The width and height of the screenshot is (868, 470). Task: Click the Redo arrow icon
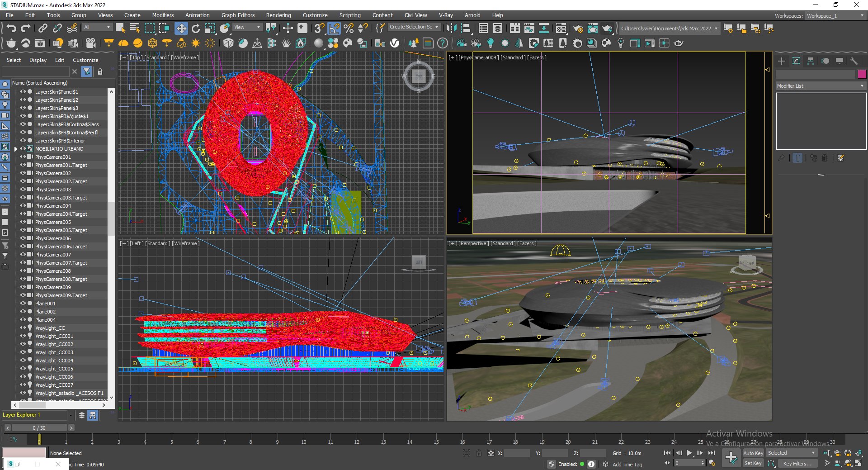coord(26,28)
